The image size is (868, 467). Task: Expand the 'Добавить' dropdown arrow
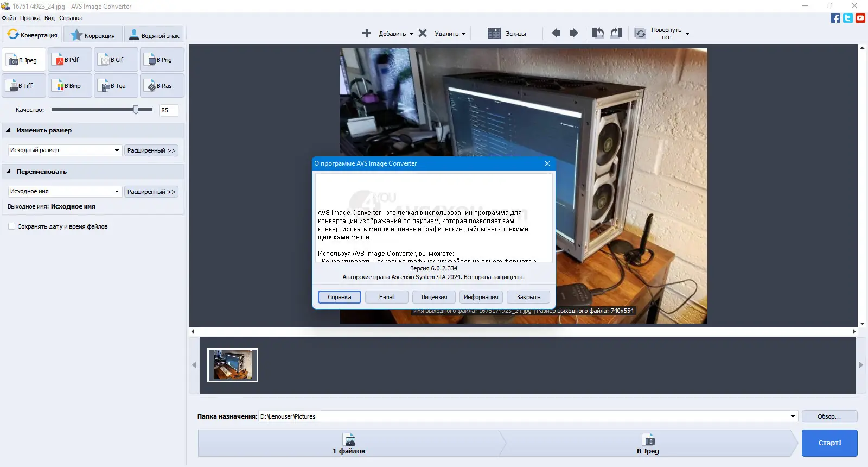(x=411, y=34)
